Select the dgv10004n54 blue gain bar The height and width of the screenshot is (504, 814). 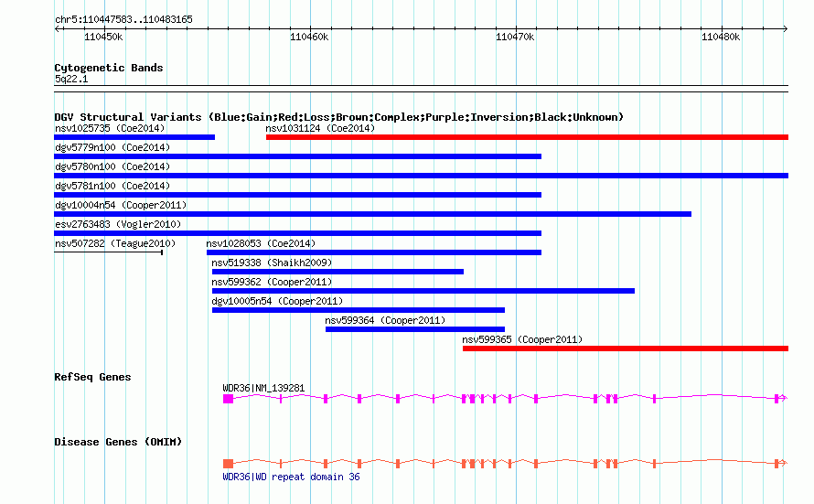point(373,214)
